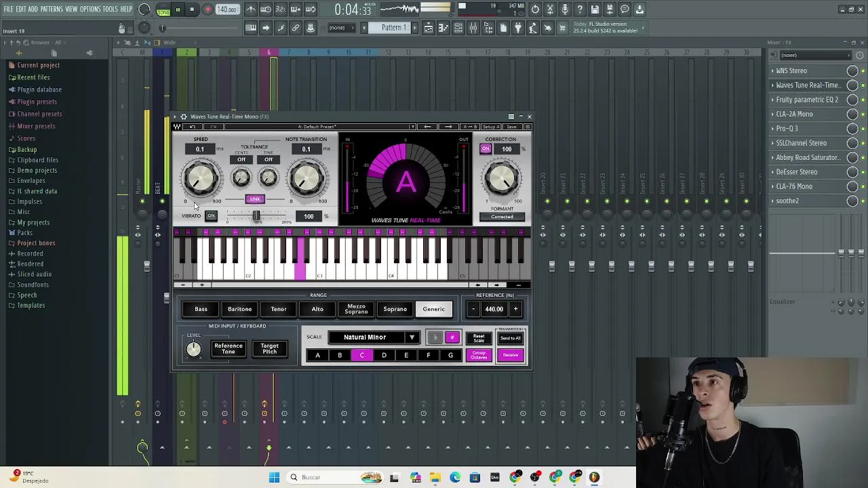Open the Waves plugin gear settings icon
The image size is (868, 488).
coord(183,117)
